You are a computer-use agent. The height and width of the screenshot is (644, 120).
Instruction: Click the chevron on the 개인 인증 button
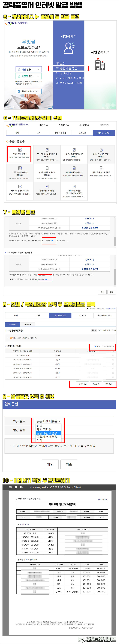click(x=38, y=69)
